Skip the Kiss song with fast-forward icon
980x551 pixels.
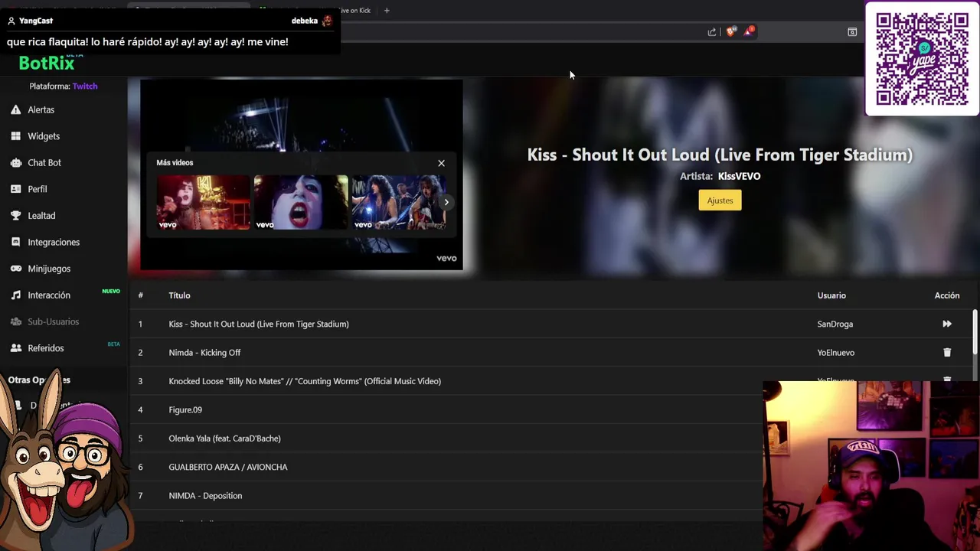pos(947,324)
